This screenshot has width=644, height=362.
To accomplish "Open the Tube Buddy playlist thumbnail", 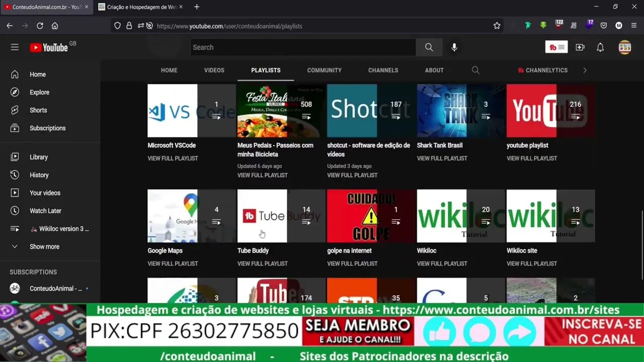I will [281, 216].
